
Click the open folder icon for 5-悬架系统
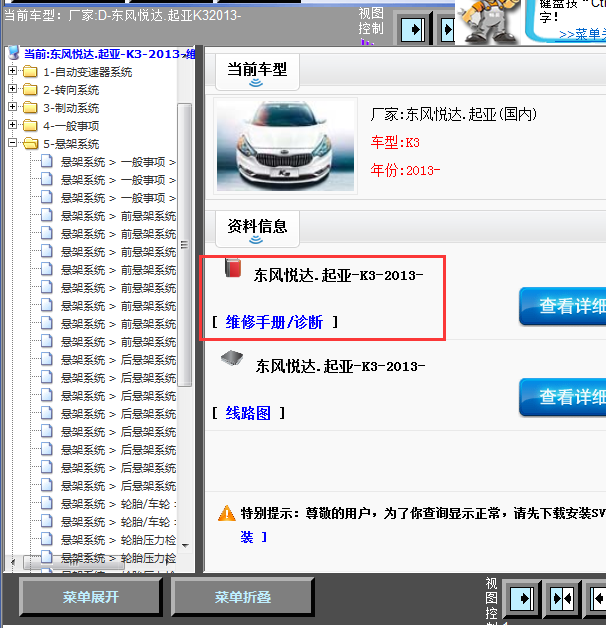point(30,143)
